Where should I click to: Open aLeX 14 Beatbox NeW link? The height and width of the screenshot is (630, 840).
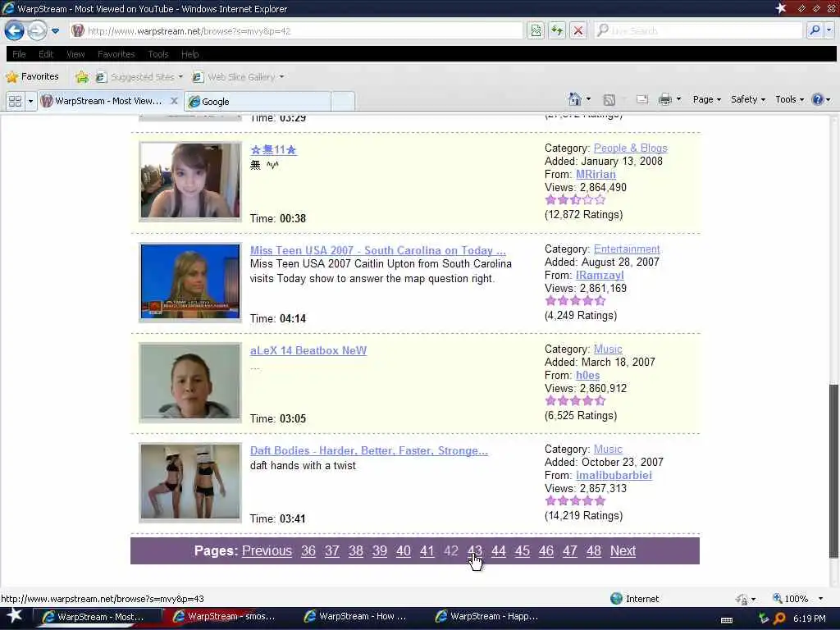[x=308, y=350]
